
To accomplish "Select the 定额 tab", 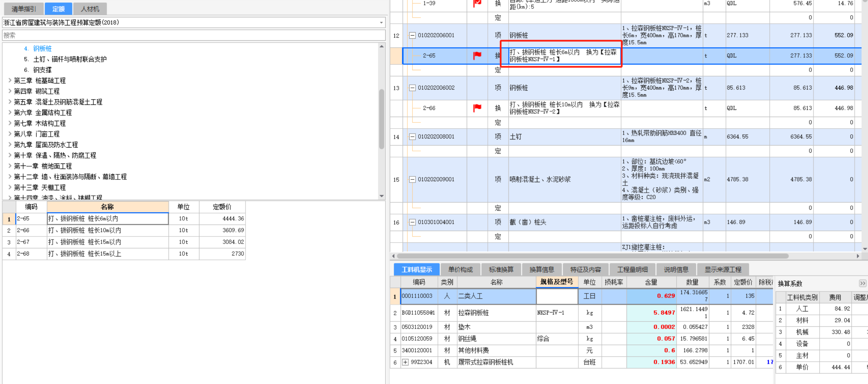I will 58,9.
